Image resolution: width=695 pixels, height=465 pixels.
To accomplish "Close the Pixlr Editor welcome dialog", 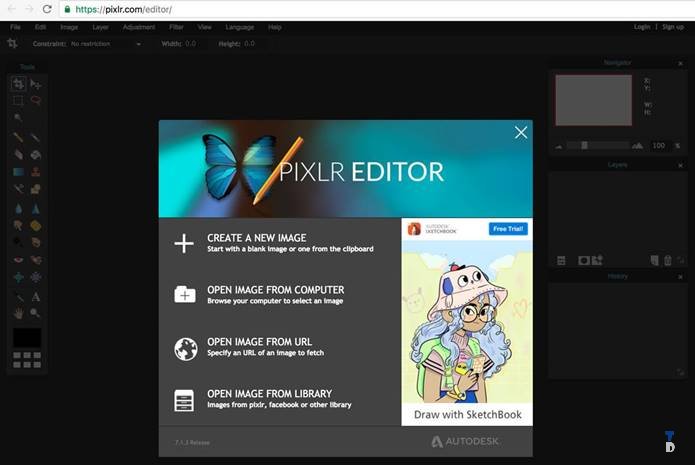I will [520, 132].
